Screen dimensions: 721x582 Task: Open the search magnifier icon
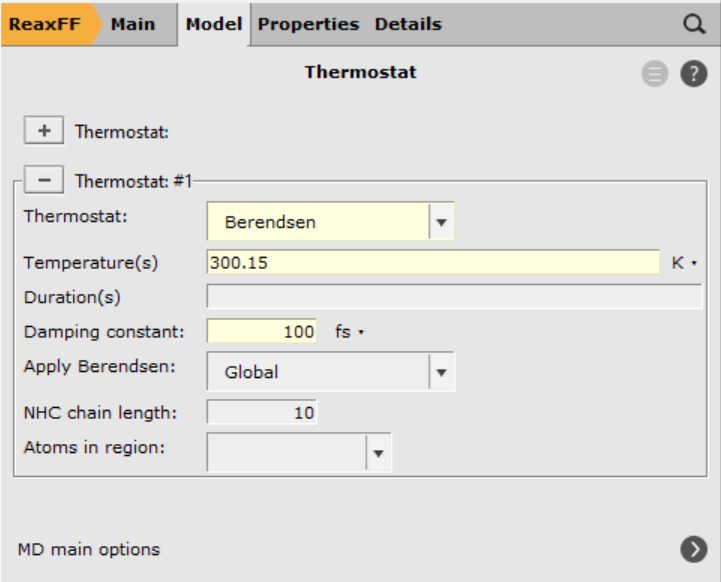pos(694,25)
